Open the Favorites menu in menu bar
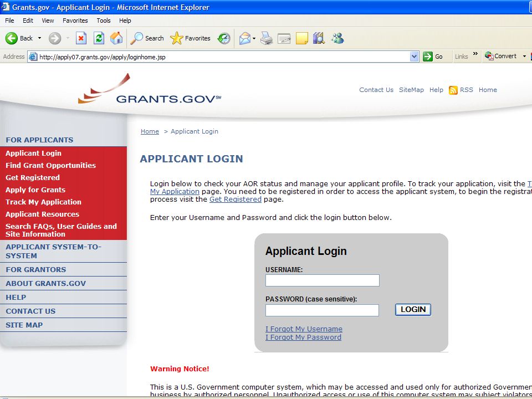This screenshot has height=399, width=532. coord(75,21)
